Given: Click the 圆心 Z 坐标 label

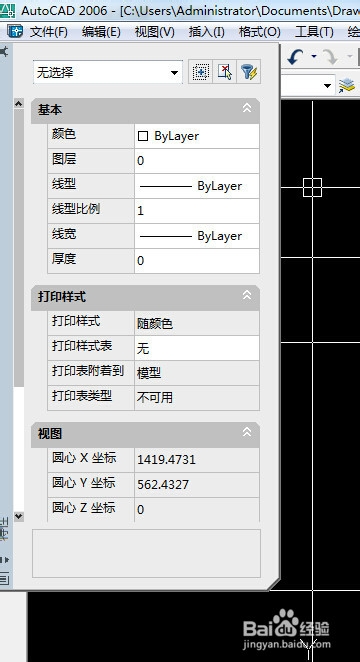Looking at the screenshot, I should tap(84, 507).
